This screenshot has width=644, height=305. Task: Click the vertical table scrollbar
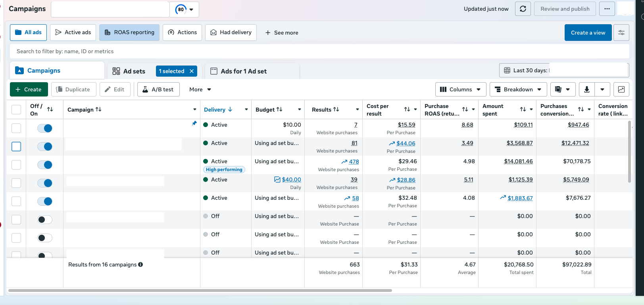point(629,152)
